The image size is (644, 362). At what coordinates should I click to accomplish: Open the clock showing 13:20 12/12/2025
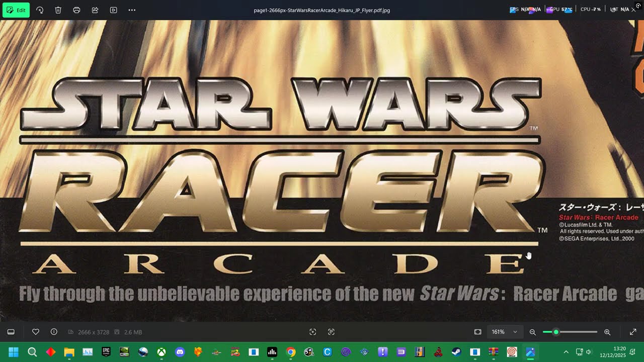[x=612, y=352]
